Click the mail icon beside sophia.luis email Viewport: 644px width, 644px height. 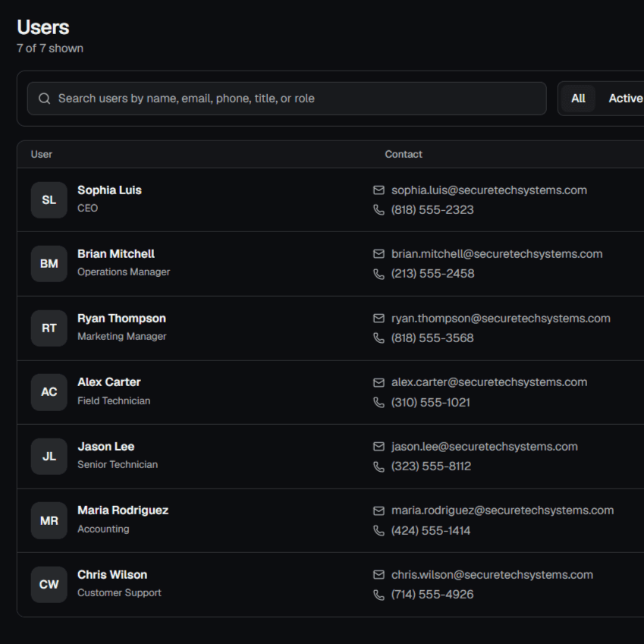coord(379,190)
